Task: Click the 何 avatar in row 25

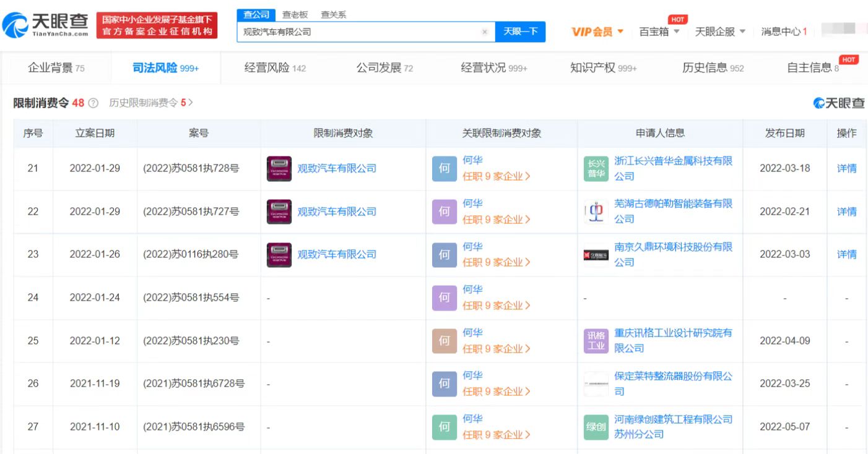Action: click(445, 341)
